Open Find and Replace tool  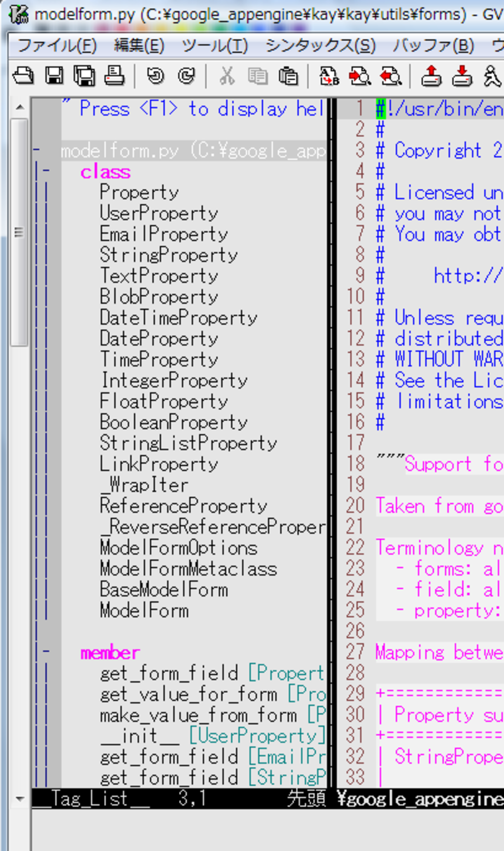coord(329,76)
